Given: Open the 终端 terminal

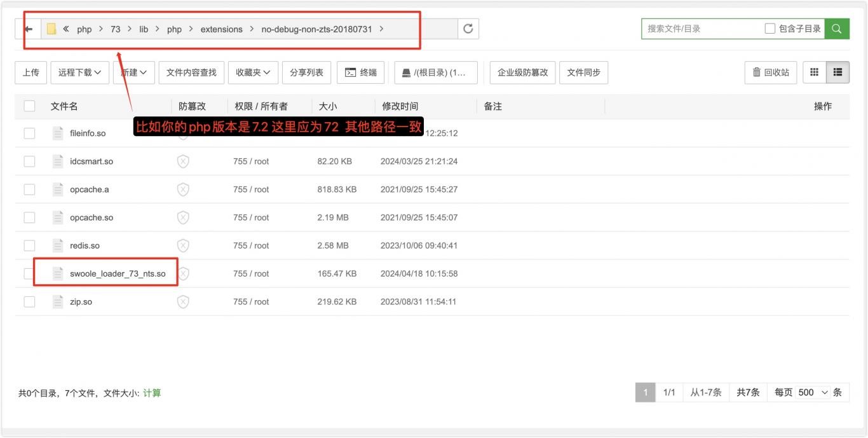Looking at the screenshot, I should click(x=360, y=72).
